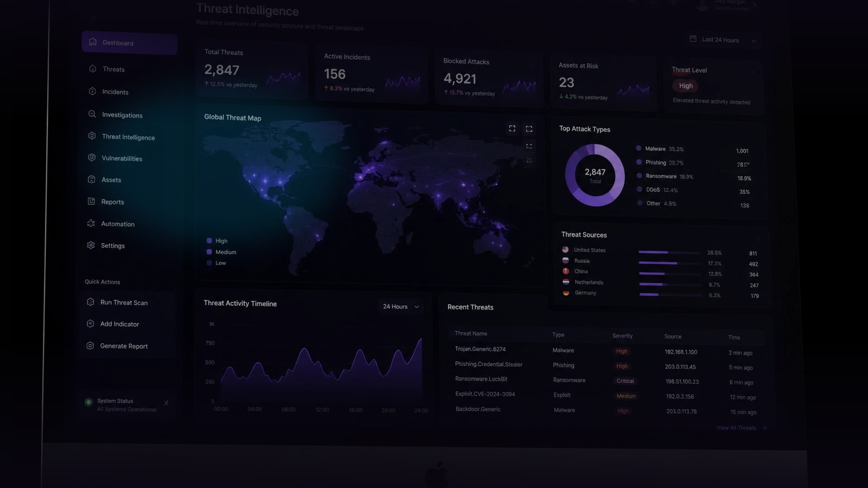Open the Dashboard sidebar item
868x488 pixels.
pyautogui.click(x=129, y=43)
